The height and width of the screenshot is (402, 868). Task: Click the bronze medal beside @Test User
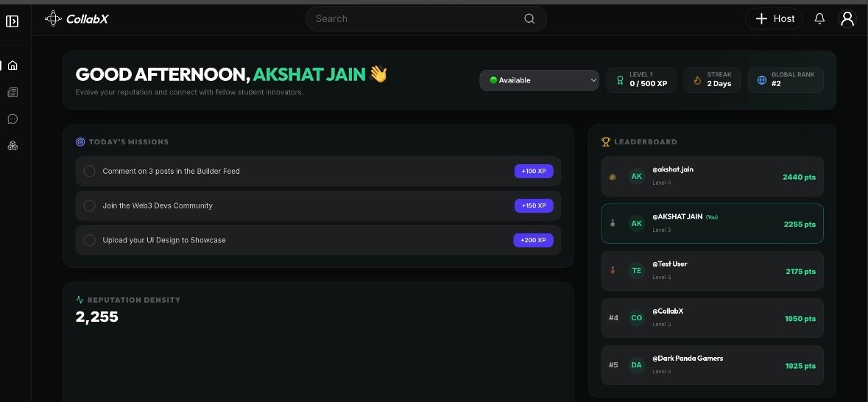613,271
